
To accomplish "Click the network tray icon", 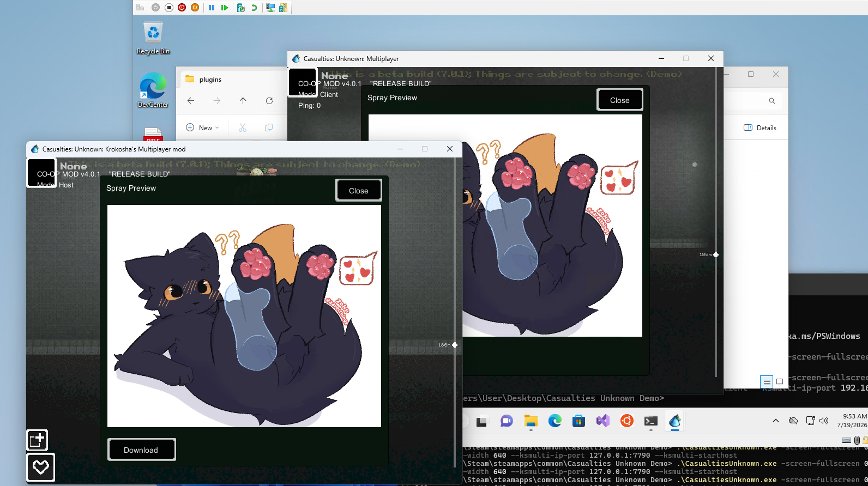I will [x=811, y=421].
